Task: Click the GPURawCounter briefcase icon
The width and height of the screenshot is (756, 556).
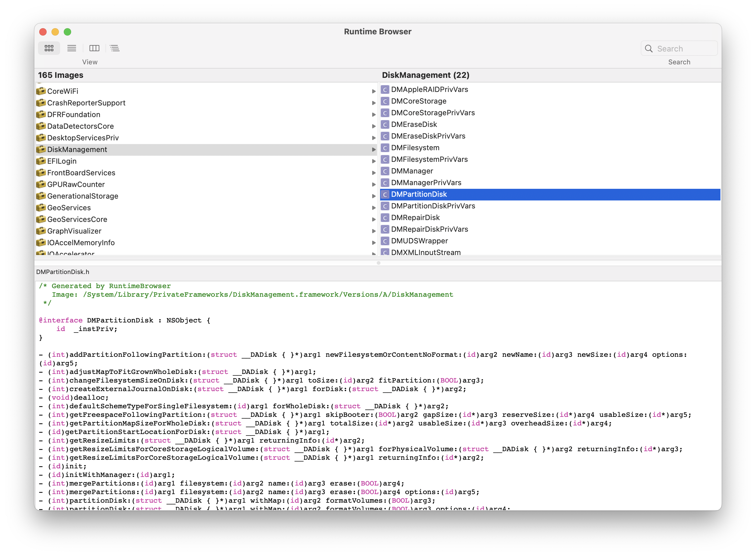Action: point(41,184)
